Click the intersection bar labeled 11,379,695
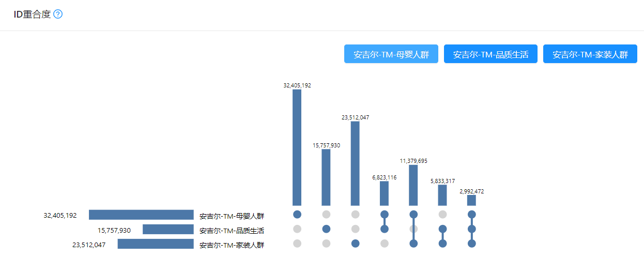Screen dimensions: 644x257 (413, 185)
